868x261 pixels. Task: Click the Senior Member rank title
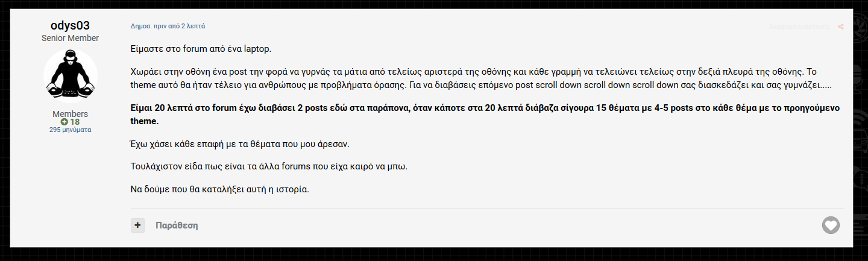point(71,38)
